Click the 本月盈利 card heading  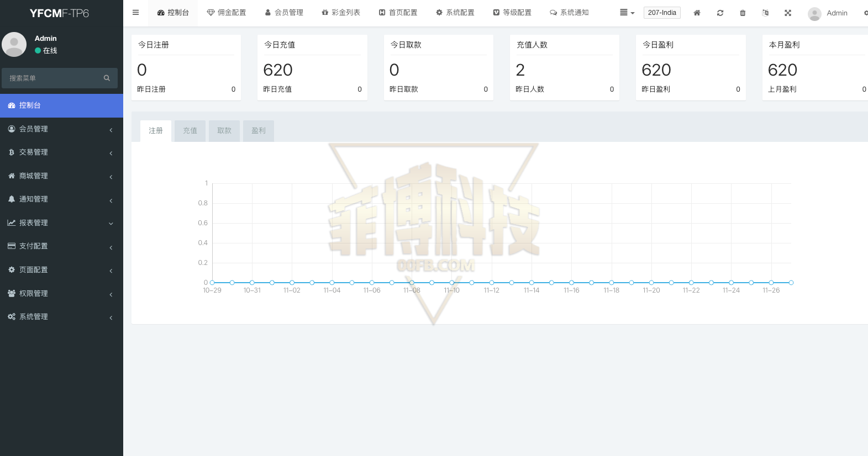785,45
